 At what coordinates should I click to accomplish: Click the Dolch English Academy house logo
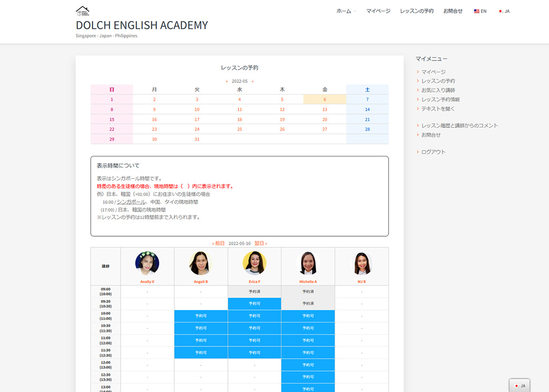coord(83,11)
